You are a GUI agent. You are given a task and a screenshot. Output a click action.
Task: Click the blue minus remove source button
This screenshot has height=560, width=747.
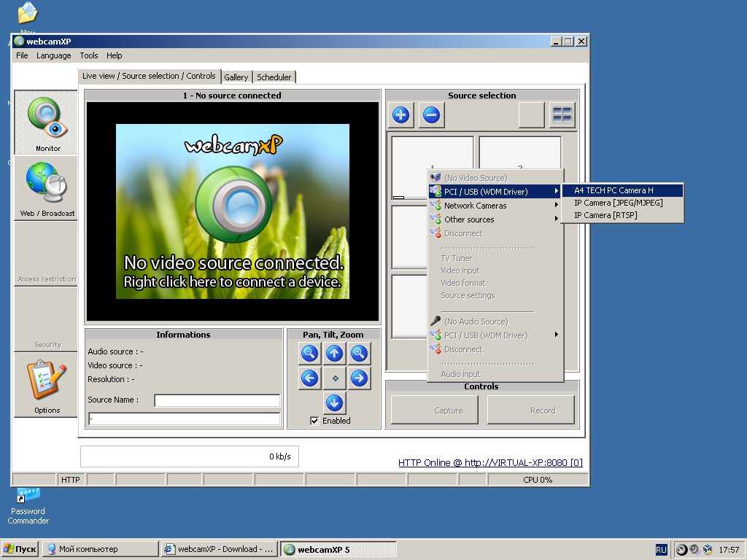[x=431, y=114]
